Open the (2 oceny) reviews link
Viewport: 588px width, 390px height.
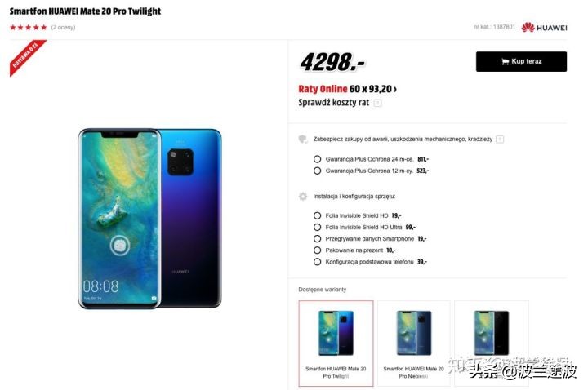coord(63,28)
